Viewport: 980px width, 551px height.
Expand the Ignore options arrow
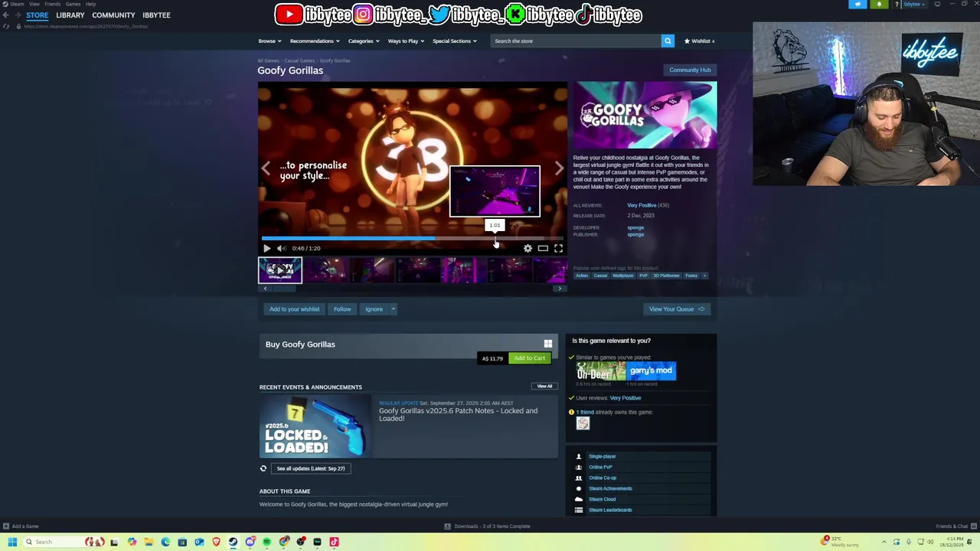click(x=394, y=309)
